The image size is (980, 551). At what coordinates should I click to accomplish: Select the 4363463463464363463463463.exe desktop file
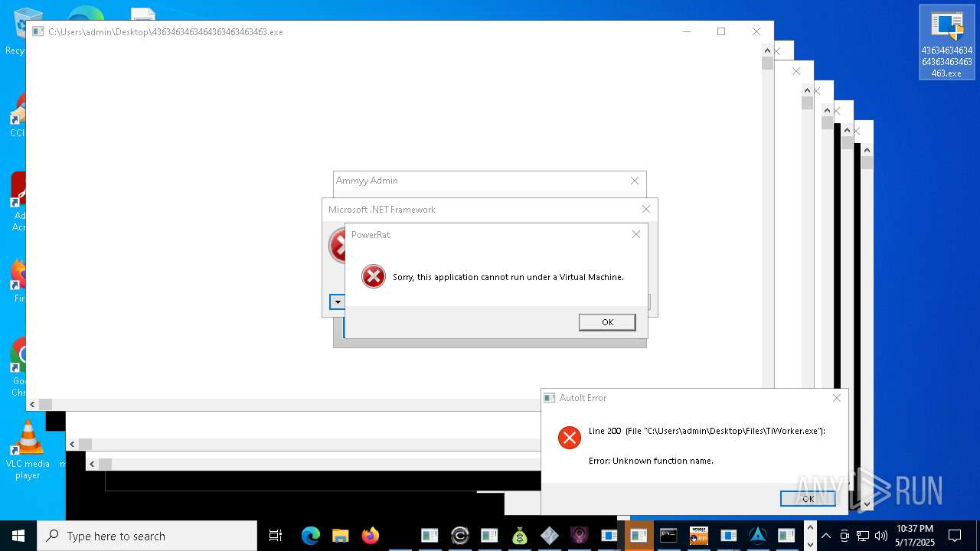click(x=947, y=43)
